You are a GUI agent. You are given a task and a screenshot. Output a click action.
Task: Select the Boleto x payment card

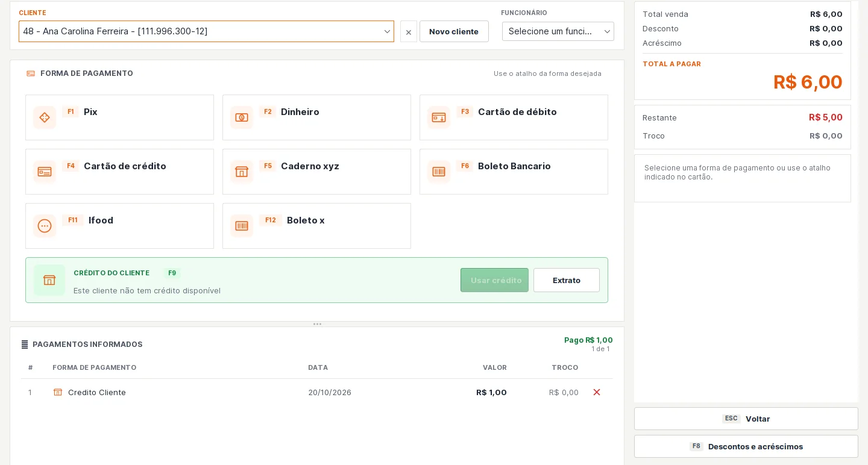click(x=316, y=226)
